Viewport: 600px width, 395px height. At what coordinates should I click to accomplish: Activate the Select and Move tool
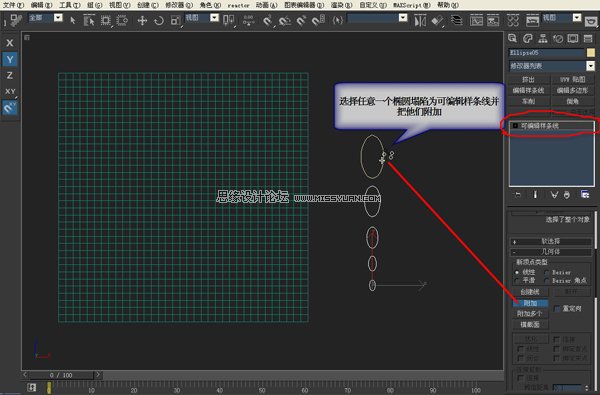pyautogui.click(x=142, y=20)
